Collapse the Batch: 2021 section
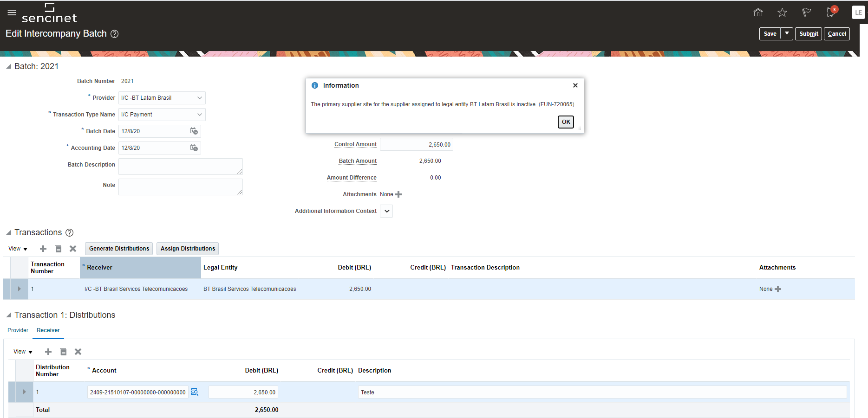The height and width of the screenshot is (418, 868). pos(8,66)
